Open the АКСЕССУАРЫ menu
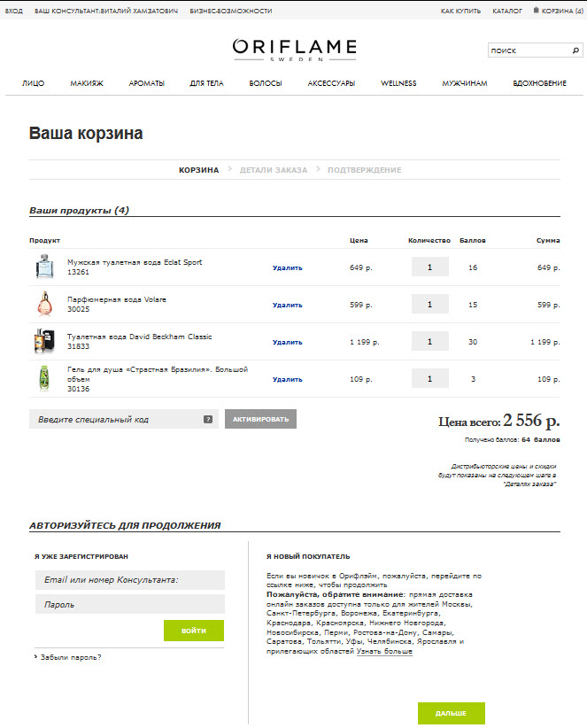This screenshot has width=587, height=728. (x=331, y=83)
